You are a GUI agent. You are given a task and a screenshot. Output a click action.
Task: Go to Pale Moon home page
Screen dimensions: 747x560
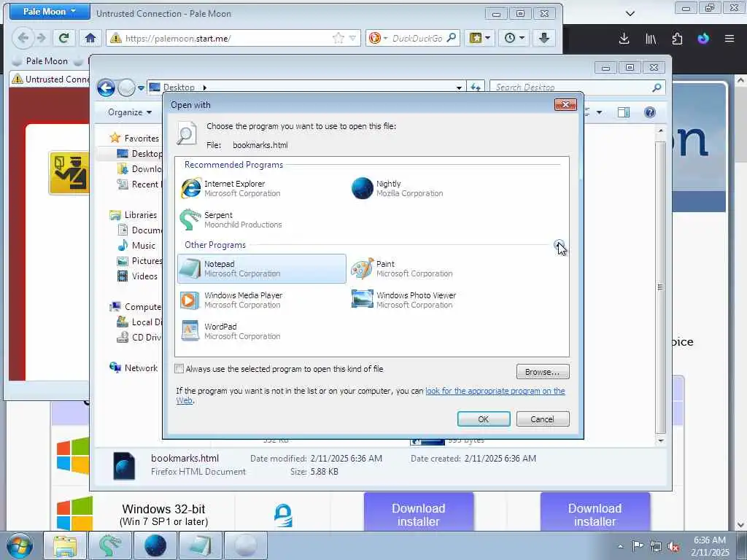90,38
